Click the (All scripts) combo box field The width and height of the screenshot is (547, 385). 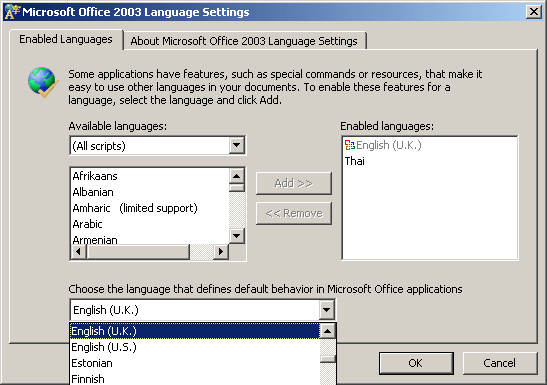(158, 146)
